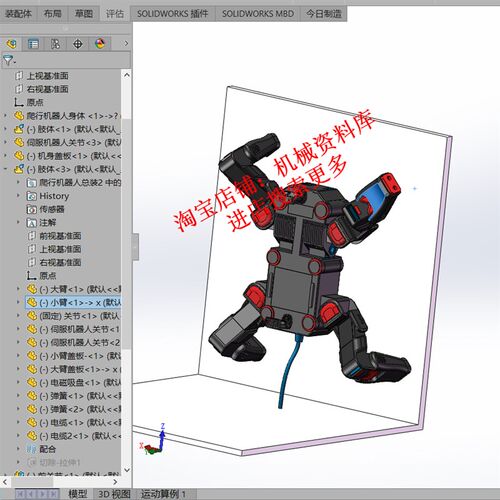Switch to the 草图 ribbon tab
Screen dimensions: 500x500
[84, 14]
